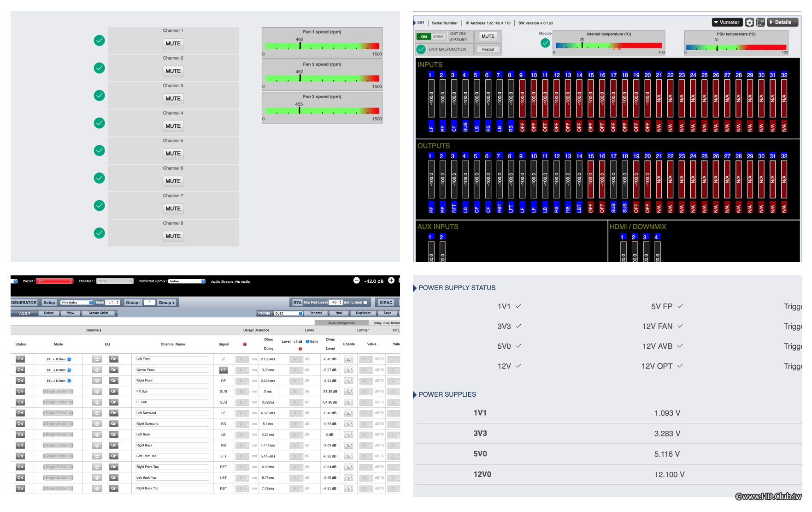Switch the unit to STBY standby

(438, 37)
